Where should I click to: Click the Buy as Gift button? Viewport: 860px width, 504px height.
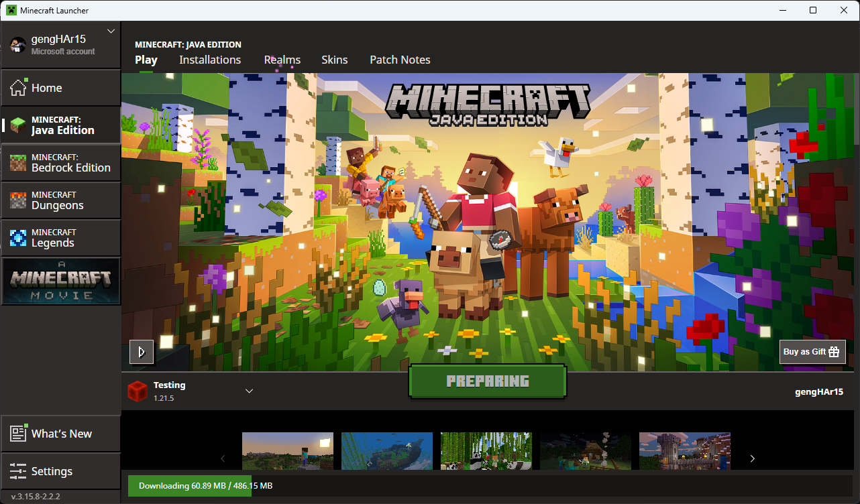812,352
